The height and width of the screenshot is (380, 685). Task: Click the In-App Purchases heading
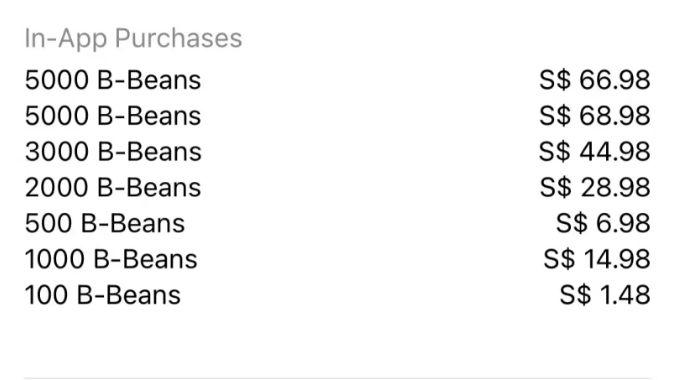[133, 38]
